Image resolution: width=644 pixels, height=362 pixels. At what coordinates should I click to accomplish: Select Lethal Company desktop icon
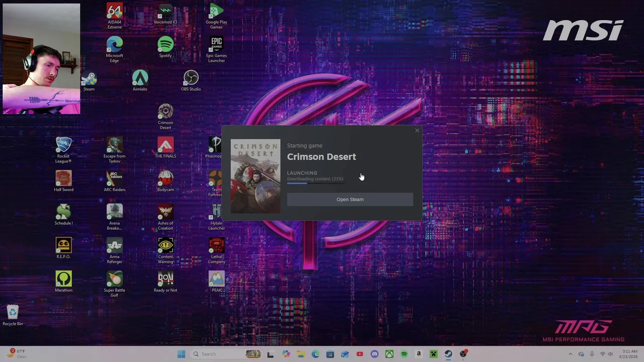coord(216,251)
